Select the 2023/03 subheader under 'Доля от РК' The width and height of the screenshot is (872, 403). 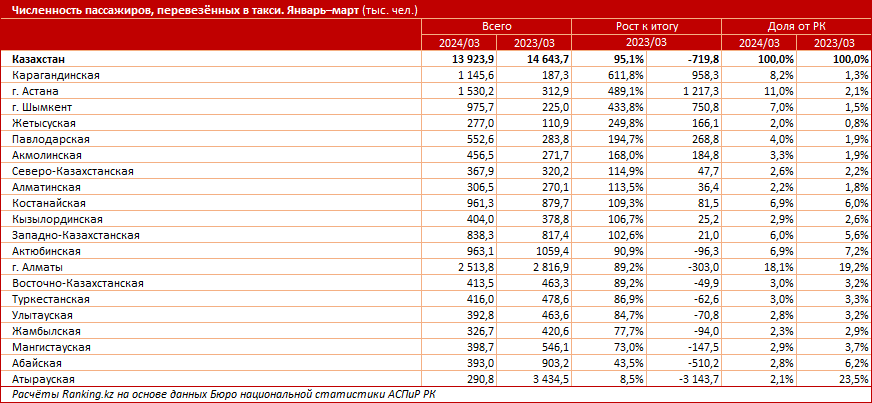tap(833, 44)
